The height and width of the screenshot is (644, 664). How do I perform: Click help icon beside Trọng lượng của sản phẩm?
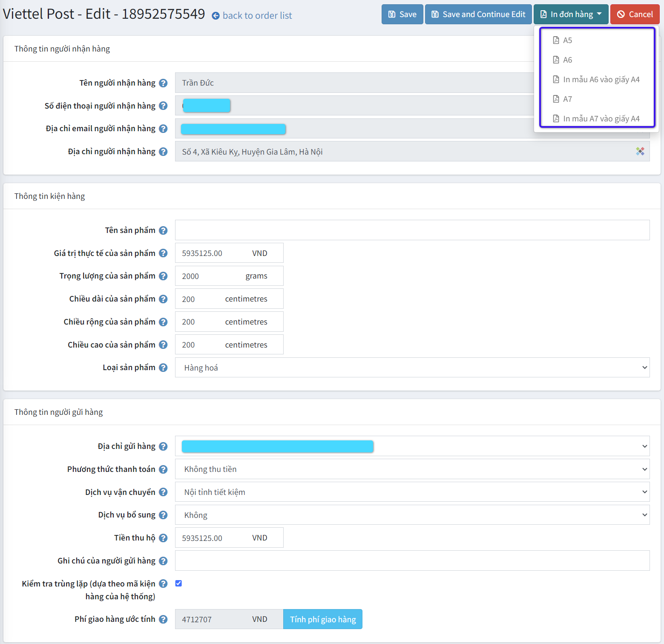[163, 276]
